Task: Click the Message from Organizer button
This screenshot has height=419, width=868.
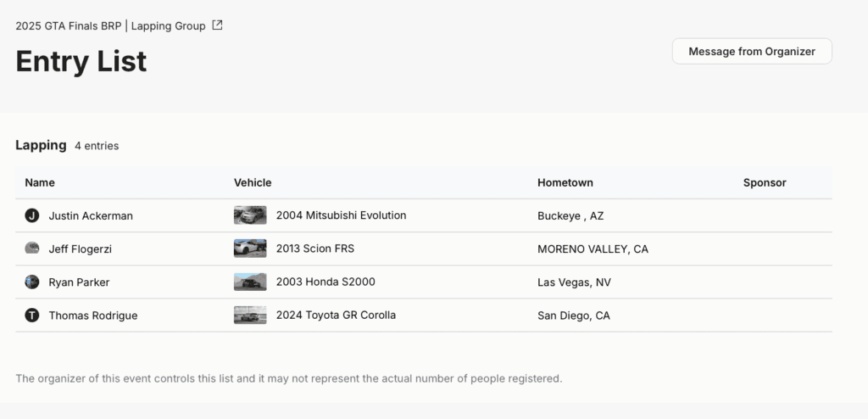Action: point(751,51)
